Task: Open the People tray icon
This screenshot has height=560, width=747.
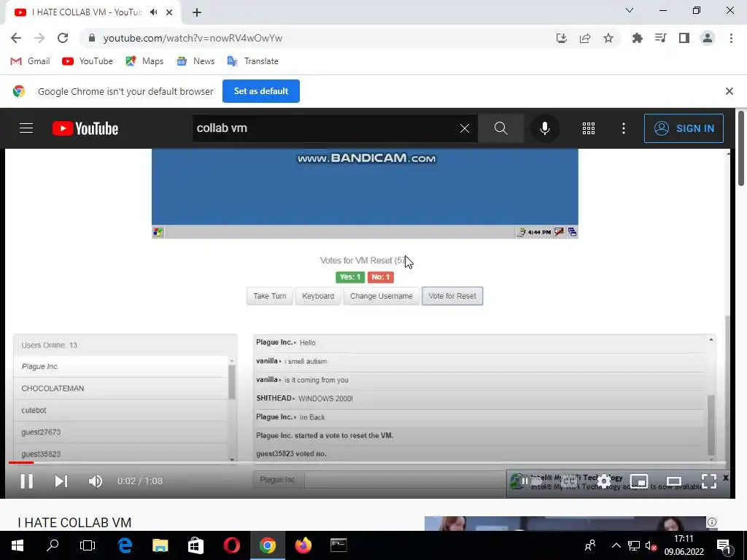Action: pos(590,545)
